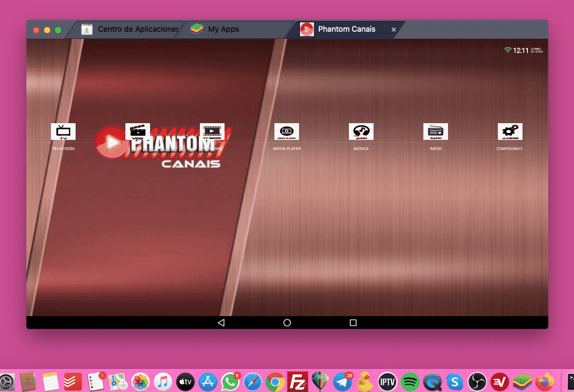Open CONFIGURACIÓN with the gears icon

510,131
